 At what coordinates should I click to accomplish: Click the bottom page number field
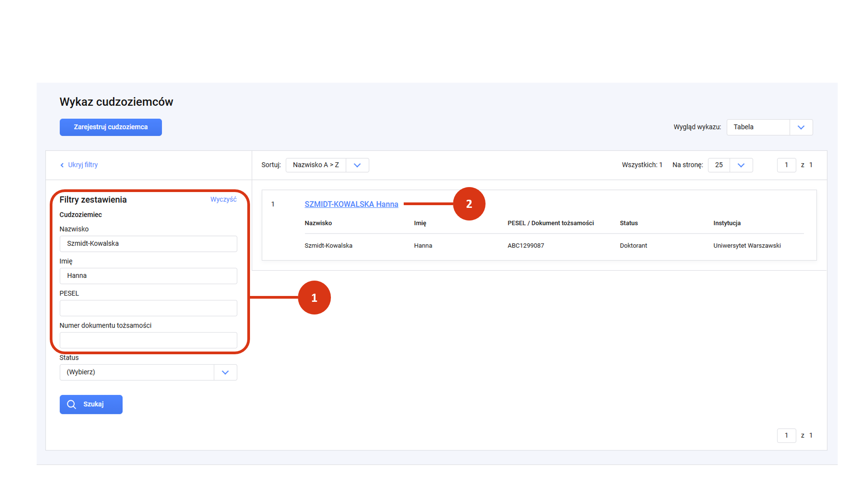click(786, 436)
